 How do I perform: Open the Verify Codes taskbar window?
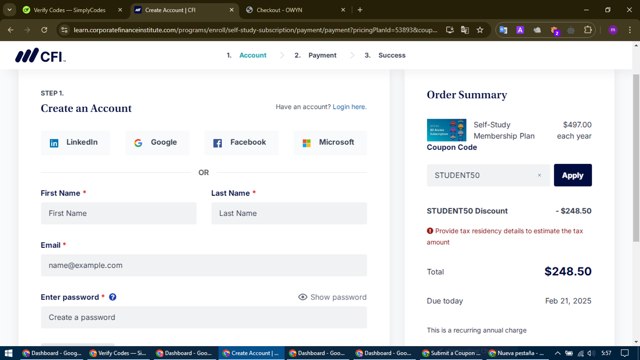coord(118,353)
